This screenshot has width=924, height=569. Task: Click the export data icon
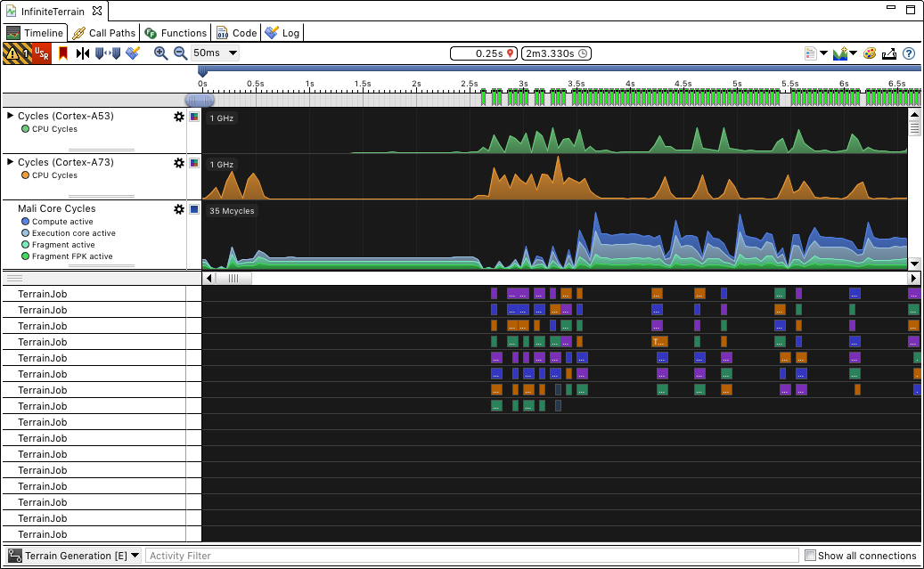889,53
